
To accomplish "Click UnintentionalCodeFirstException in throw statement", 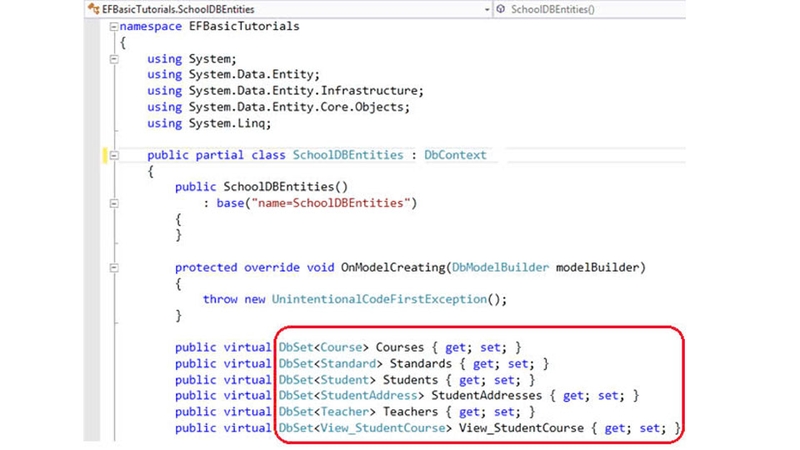I will [379, 299].
